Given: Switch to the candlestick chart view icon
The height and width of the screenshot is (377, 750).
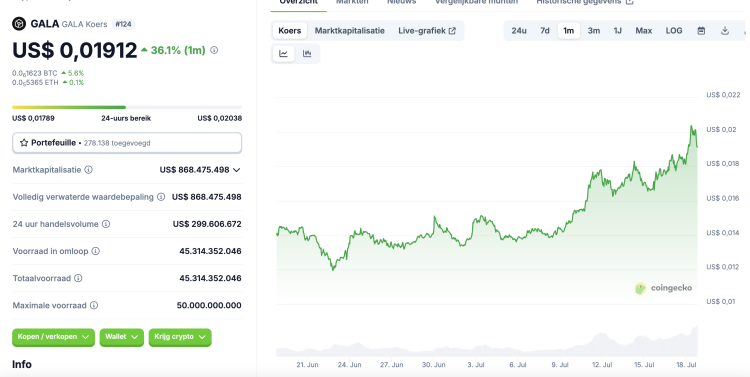Looking at the screenshot, I should [307, 54].
